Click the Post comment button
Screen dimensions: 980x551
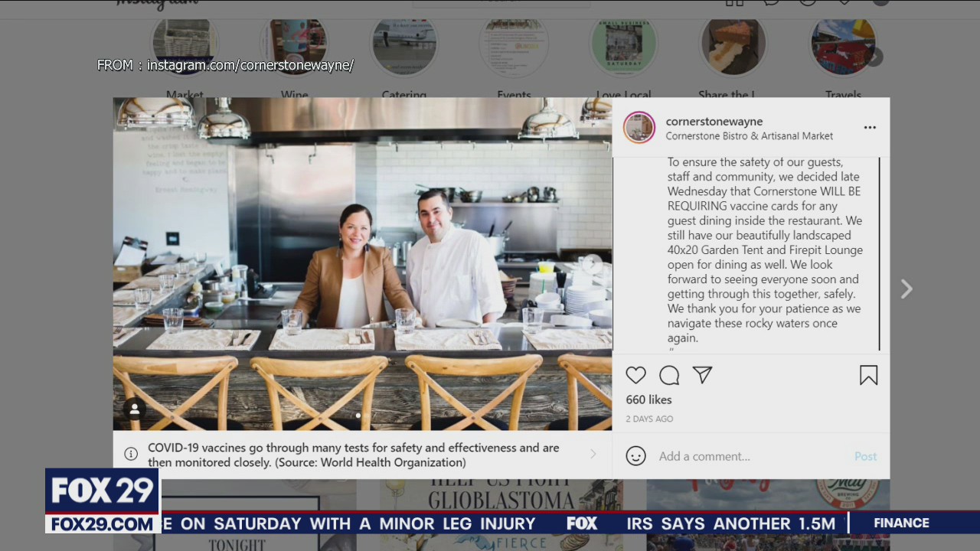[865, 456]
